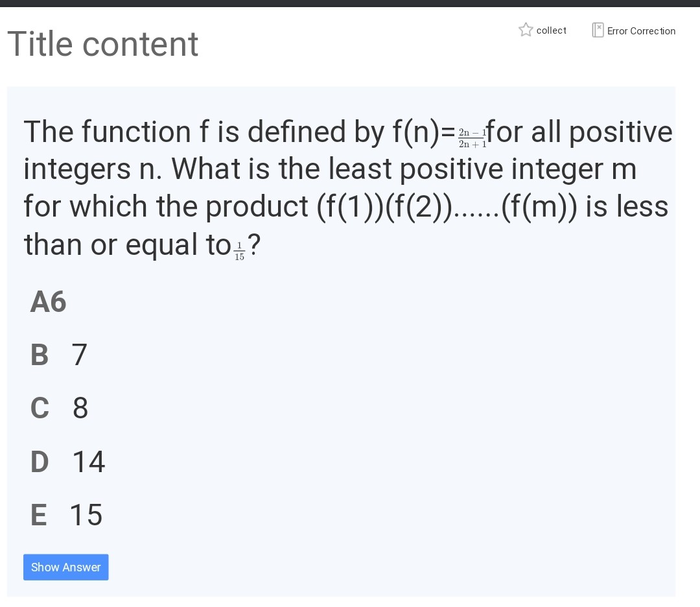Click the letter B option label
The image size is (700, 607).
point(40,355)
